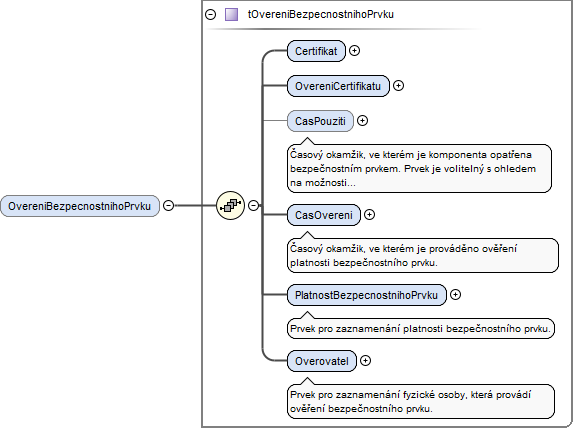Expand the optional CasPouziti element
Viewport: 574px width, 429px height.
(362, 120)
